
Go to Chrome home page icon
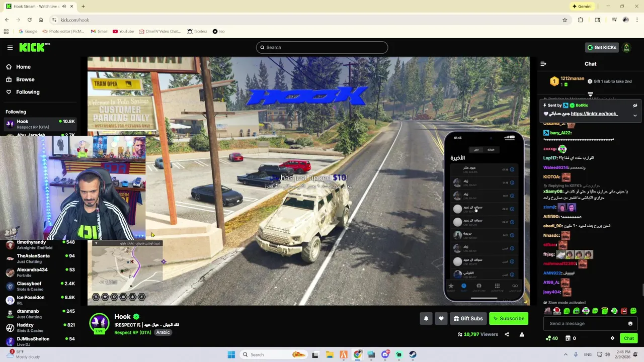coord(41,20)
